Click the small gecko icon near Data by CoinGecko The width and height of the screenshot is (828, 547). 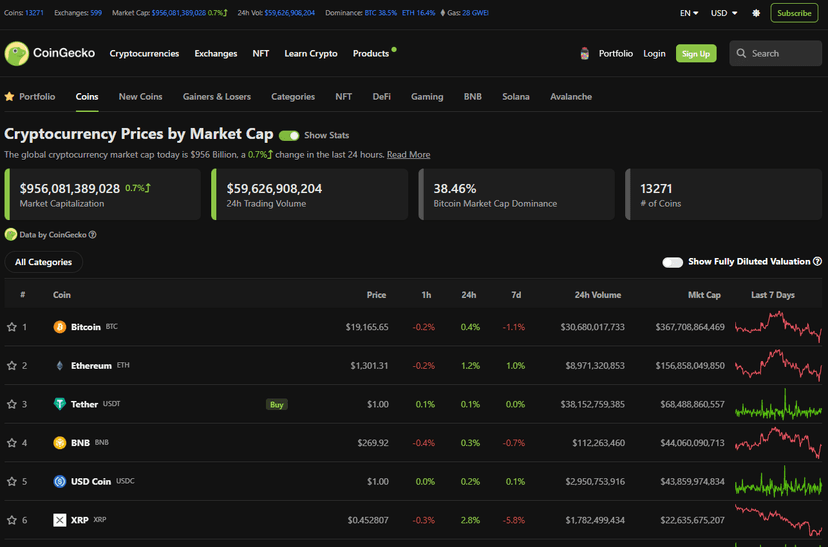click(x=11, y=234)
